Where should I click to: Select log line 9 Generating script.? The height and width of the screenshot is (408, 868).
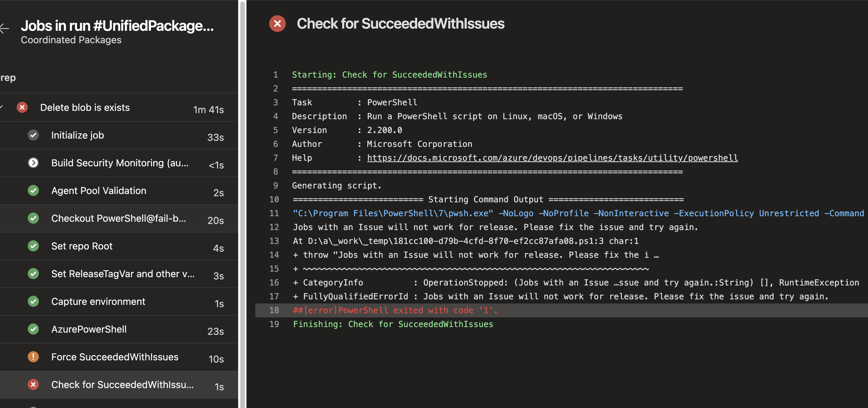pos(337,185)
